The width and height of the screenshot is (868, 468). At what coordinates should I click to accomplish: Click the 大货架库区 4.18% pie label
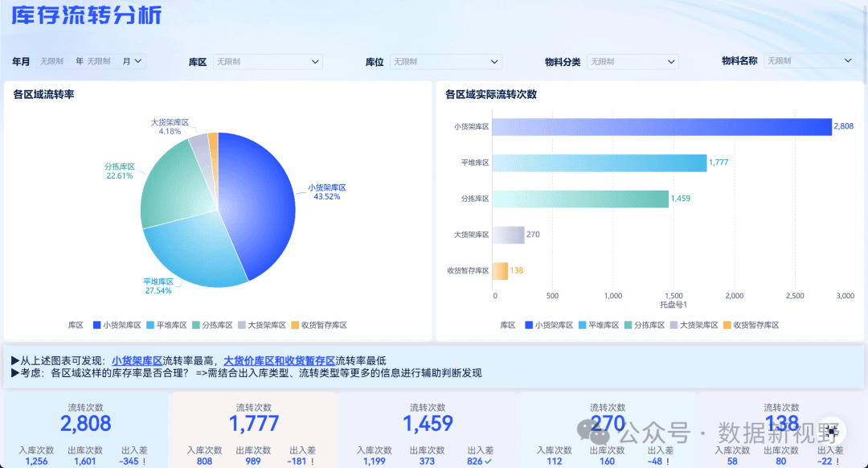click(170, 127)
